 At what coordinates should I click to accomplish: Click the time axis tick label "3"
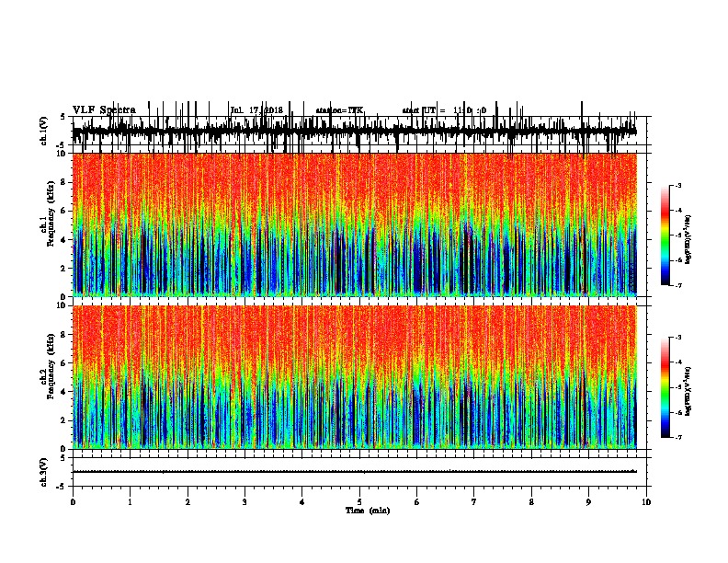tap(245, 502)
